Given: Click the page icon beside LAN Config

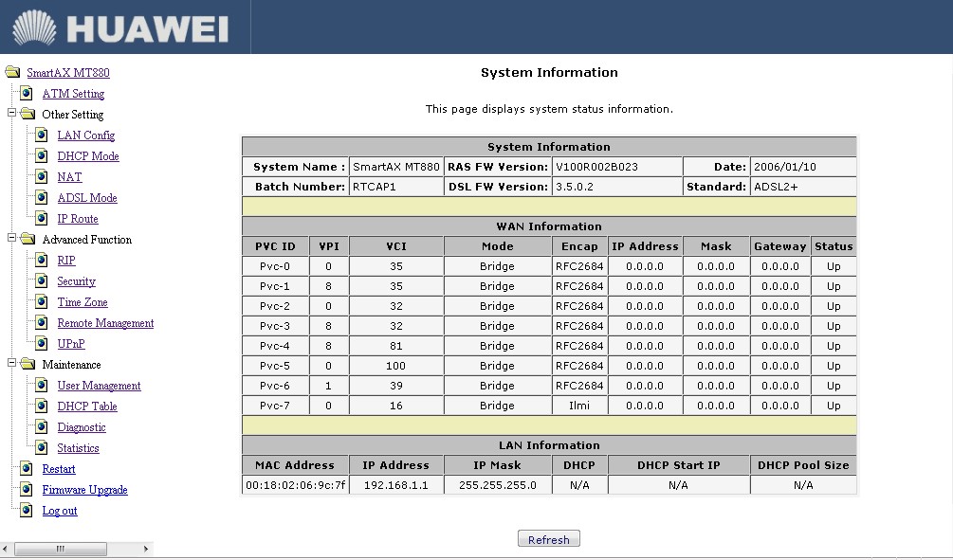Looking at the screenshot, I should click(x=42, y=135).
